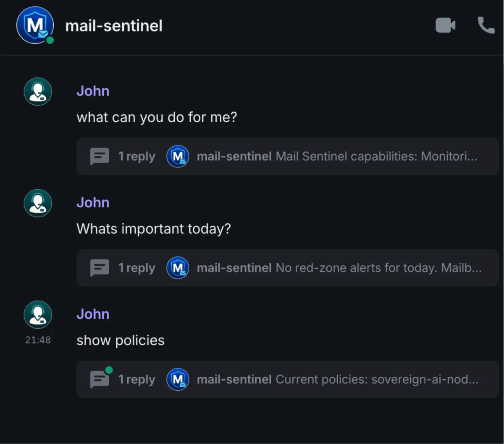This screenshot has height=444, width=504.
Task: Open '1 reply' under 'Whats important today?'
Action: pos(136,268)
